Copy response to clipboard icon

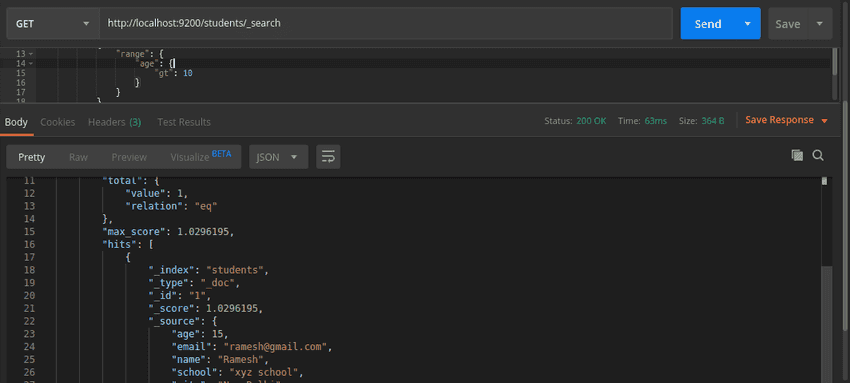pos(797,156)
